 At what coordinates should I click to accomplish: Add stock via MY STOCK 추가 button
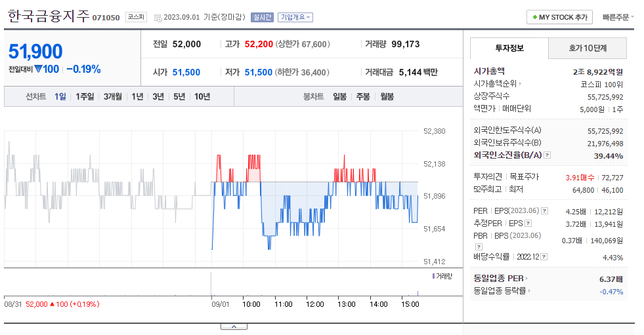coord(559,17)
